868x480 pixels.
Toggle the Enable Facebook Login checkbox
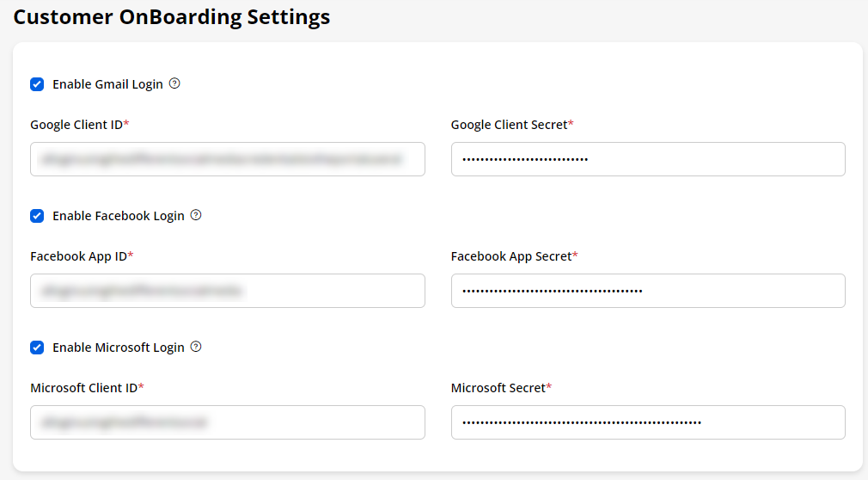37,216
